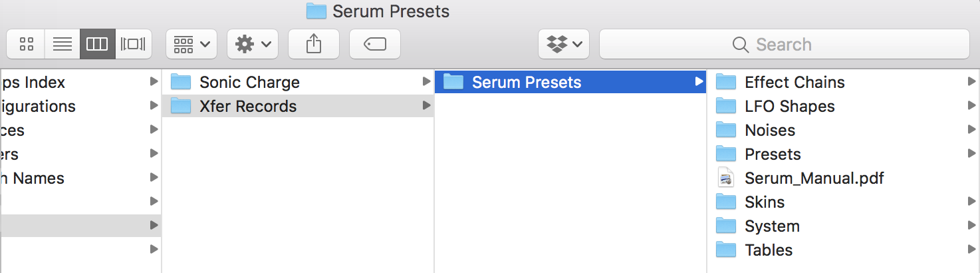The width and height of the screenshot is (980, 273).
Task: Open the Presets folder
Action: (773, 154)
